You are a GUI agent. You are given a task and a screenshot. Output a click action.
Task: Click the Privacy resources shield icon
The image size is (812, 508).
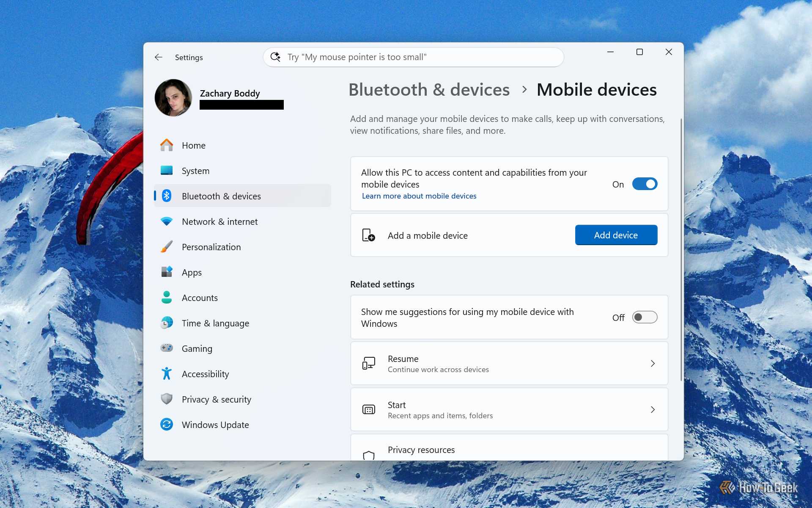368,456
